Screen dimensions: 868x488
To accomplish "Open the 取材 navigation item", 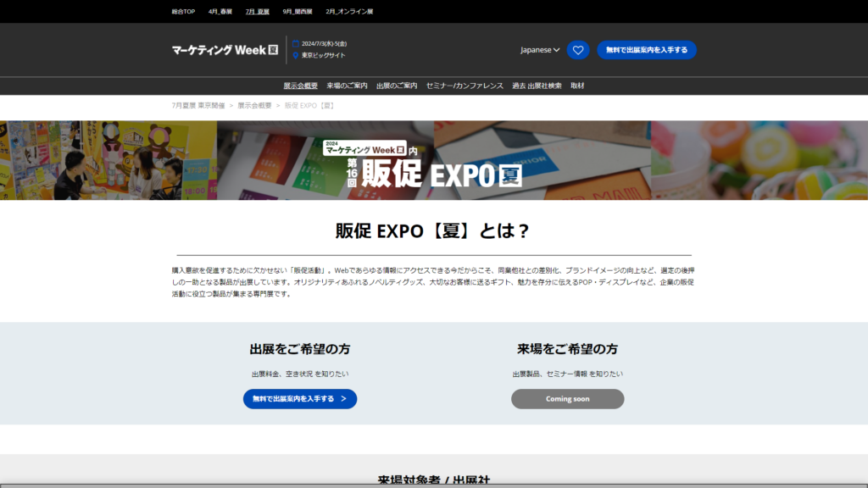I will (577, 86).
